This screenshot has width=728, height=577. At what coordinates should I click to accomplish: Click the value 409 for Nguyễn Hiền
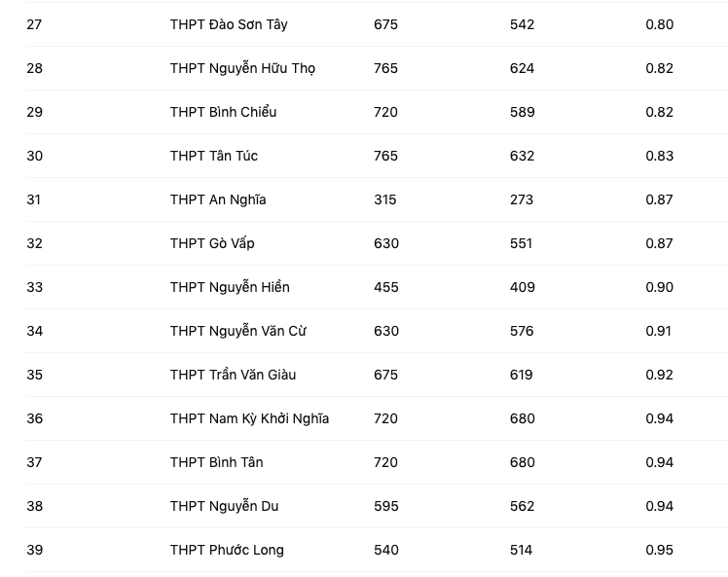523,287
